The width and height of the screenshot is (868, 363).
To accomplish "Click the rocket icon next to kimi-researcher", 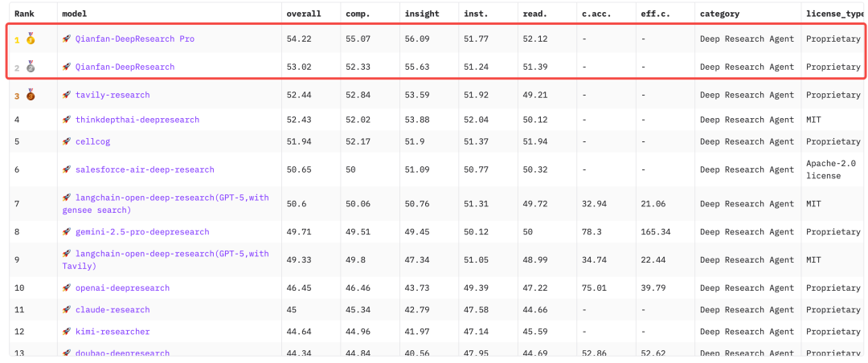I will [67, 332].
